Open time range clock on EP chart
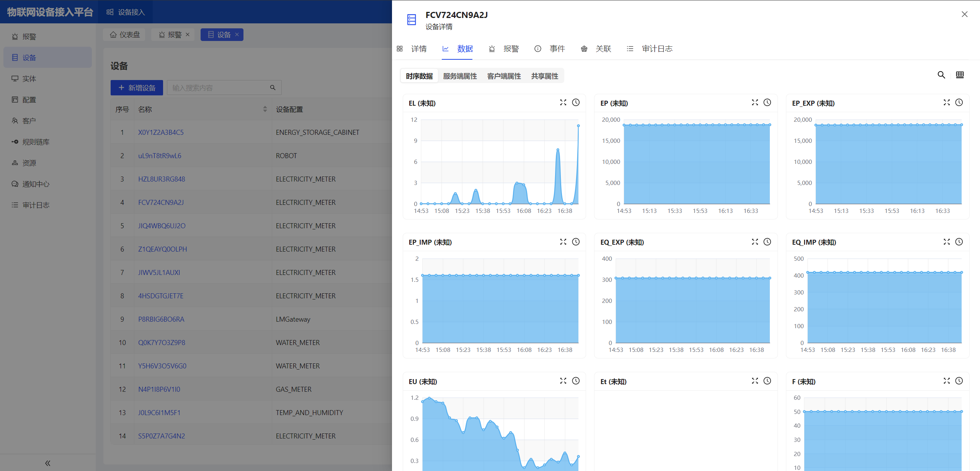Viewport: 980px width, 471px height. tap(767, 103)
